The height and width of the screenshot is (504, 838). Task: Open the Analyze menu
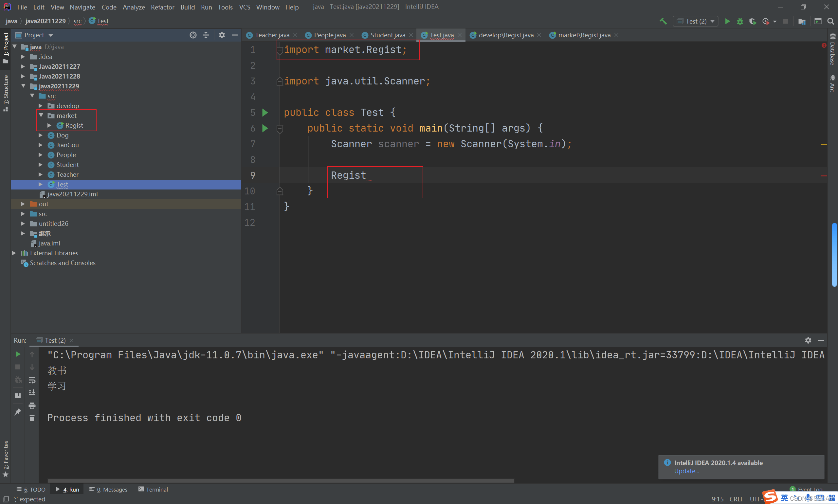134,7
